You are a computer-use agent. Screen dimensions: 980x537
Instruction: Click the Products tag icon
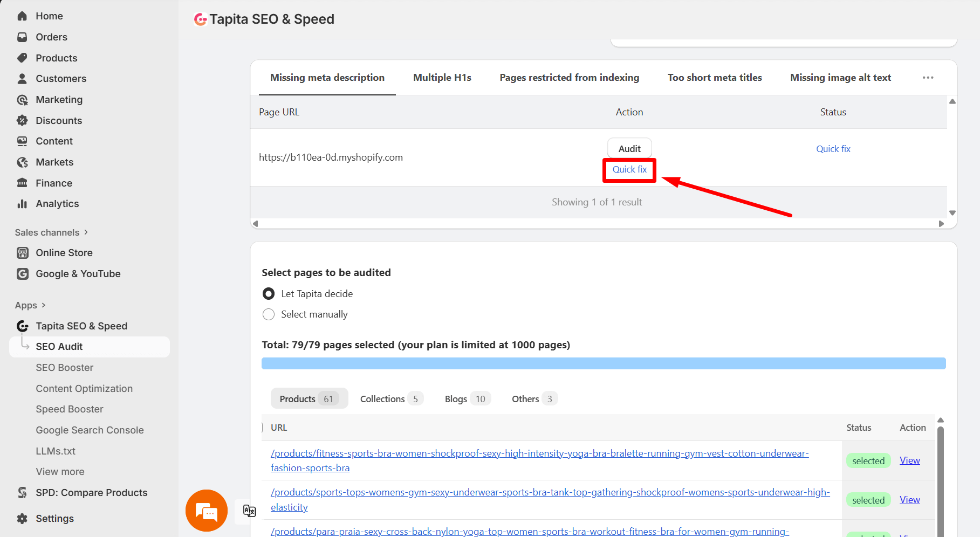point(22,58)
